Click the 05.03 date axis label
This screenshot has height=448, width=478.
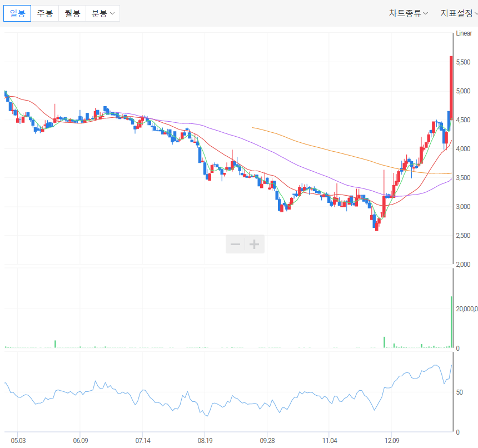[x=18, y=441]
